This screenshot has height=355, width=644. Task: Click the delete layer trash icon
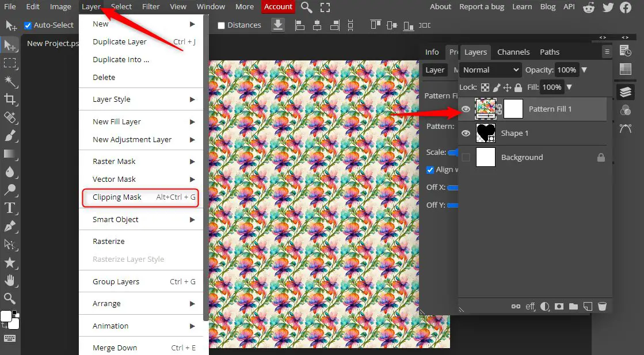pyautogui.click(x=602, y=306)
